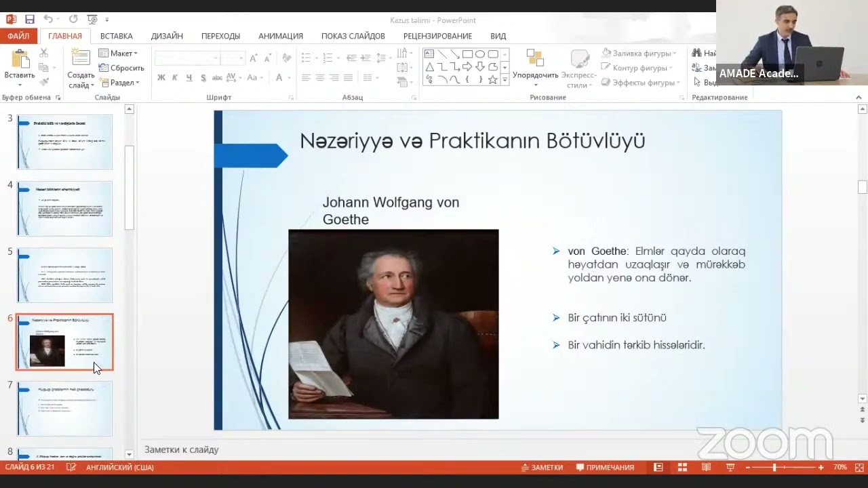This screenshot has height=488, width=868.
Task: Select slide 3 thumbnail
Action: 64,142
